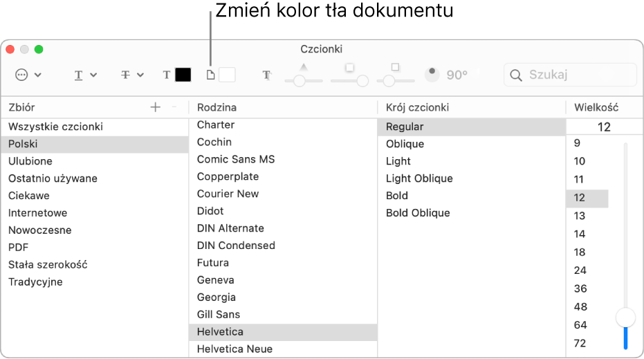
Task: Choose DIN Alternate font family
Action: tap(283, 228)
